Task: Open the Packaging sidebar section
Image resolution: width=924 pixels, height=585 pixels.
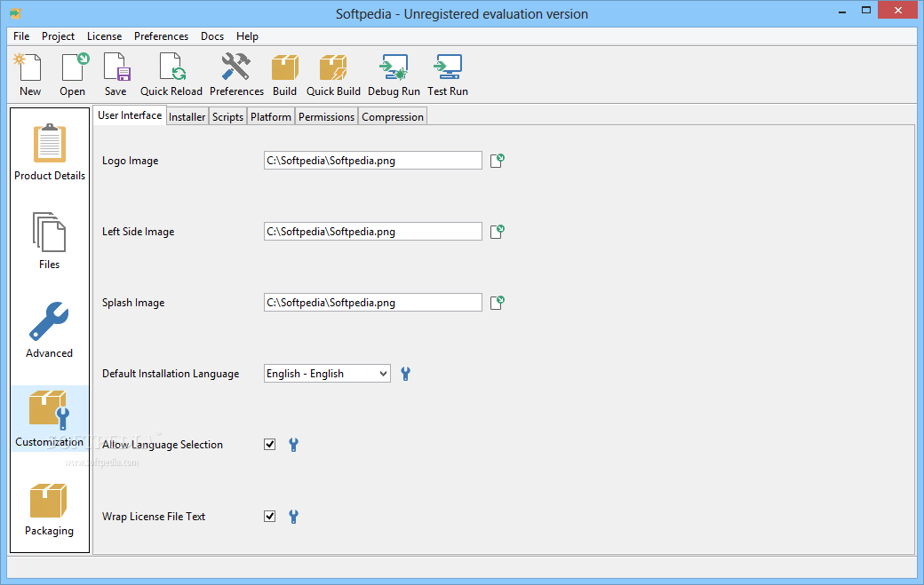Action: tap(50, 509)
